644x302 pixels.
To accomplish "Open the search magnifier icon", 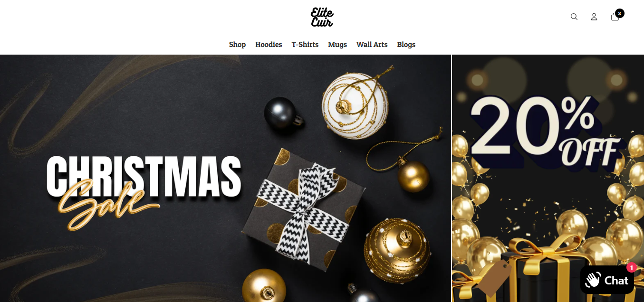I will tap(574, 17).
